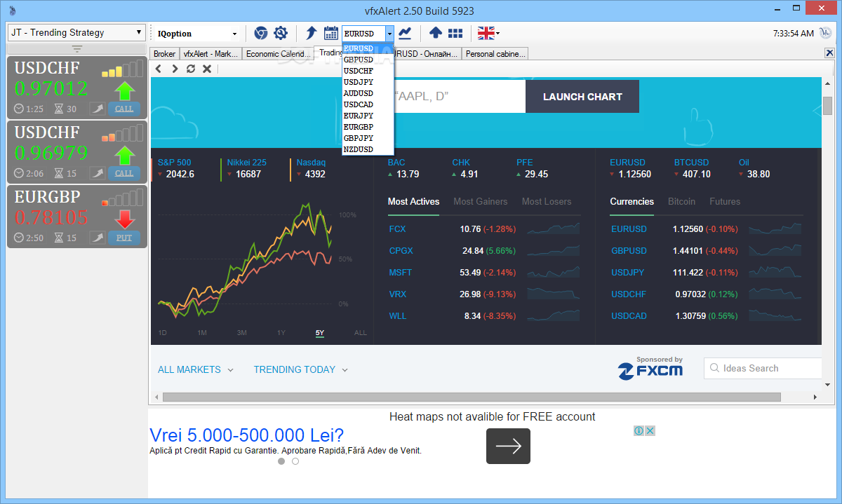
Task: Show the Most Gainers list
Action: pyautogui.click(x=481, y=201)
